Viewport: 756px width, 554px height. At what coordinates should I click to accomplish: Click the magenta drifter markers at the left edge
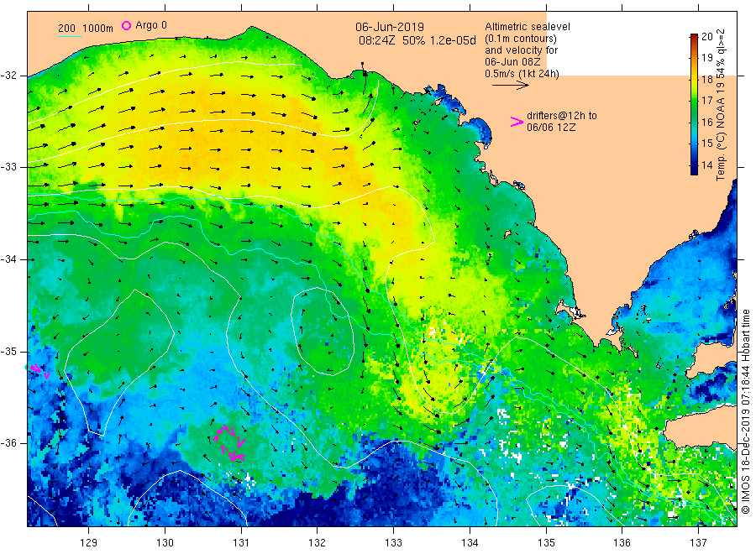coord(38,371)
